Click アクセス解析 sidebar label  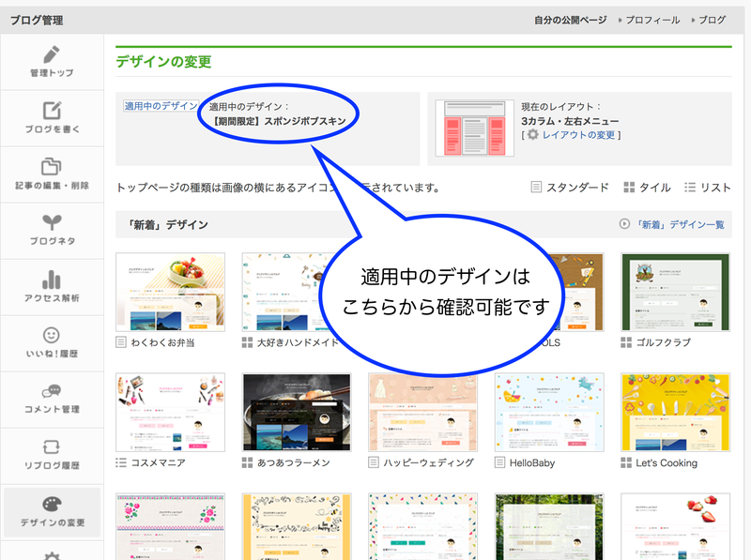pos(52,297)
